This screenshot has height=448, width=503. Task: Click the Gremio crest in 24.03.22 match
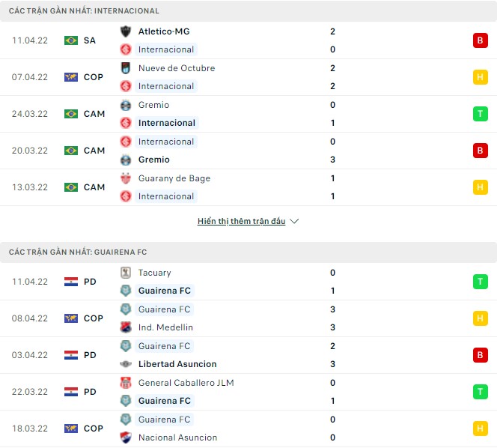pyautogui.click(x=126, y=105)
